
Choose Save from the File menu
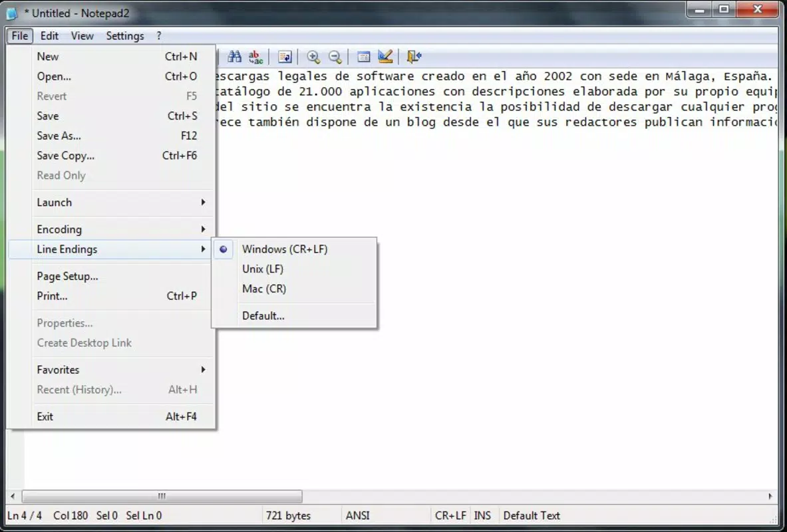coord(111,116)
